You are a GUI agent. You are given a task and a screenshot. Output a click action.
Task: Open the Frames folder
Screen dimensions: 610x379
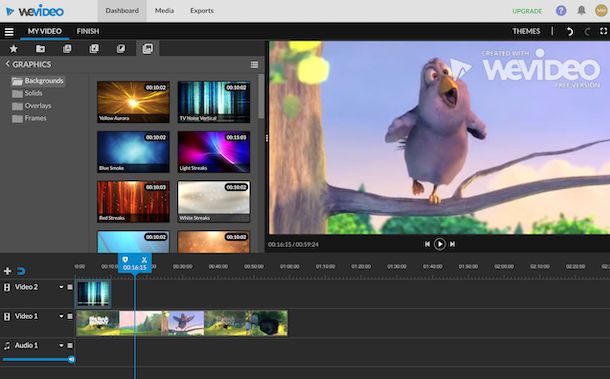[x=29, y=118]
